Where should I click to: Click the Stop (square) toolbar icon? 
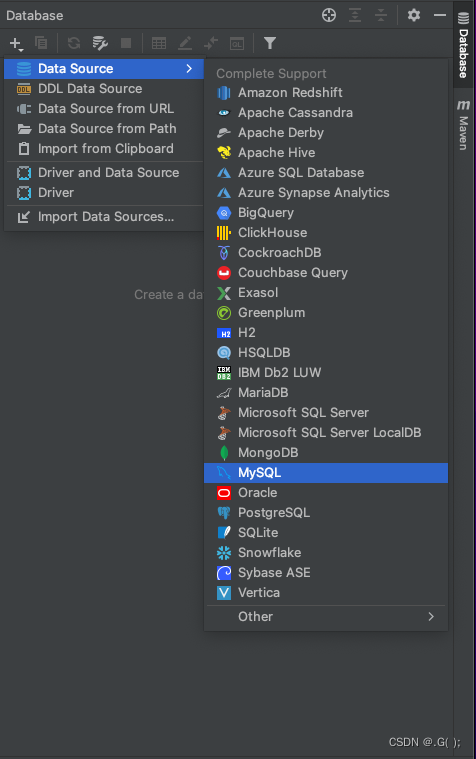click(x=126, y=43)
